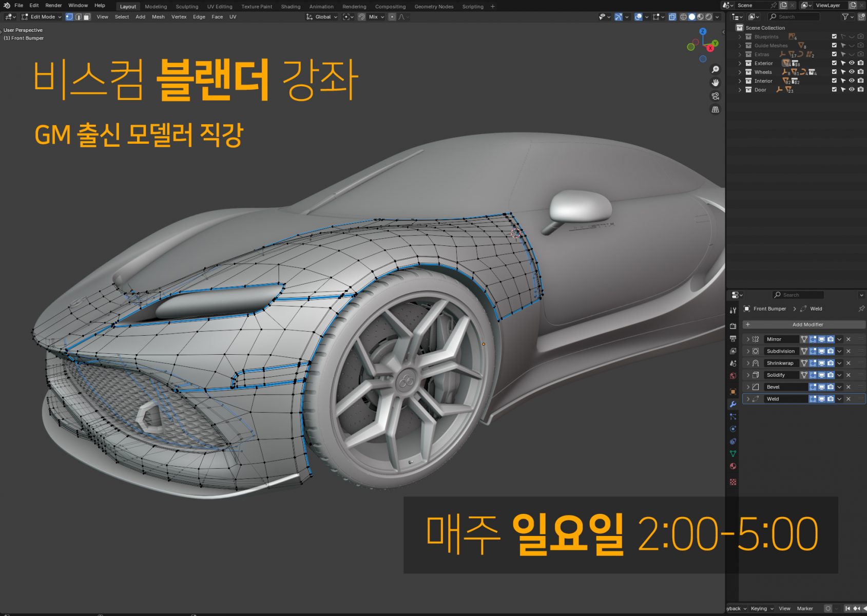867x616 pixels.
Task: Uncheck the Exterior collection checkbox
Action: [834, 63]
